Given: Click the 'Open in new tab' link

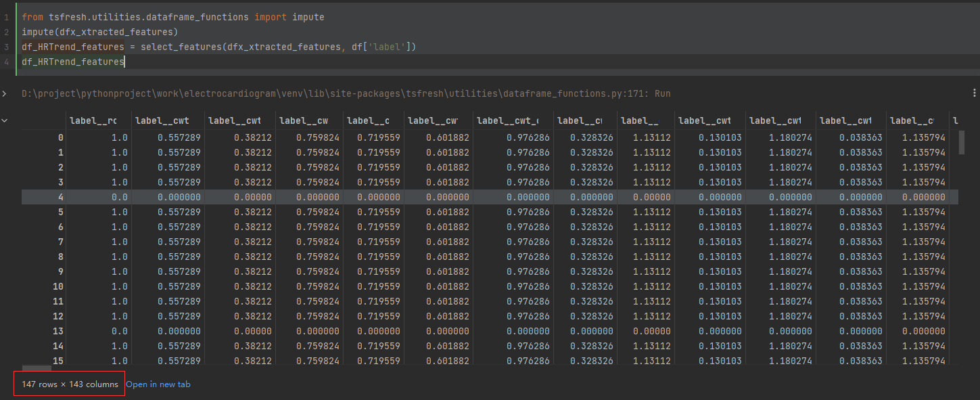Looking at the screenshot, I should (x=158, y=384).
